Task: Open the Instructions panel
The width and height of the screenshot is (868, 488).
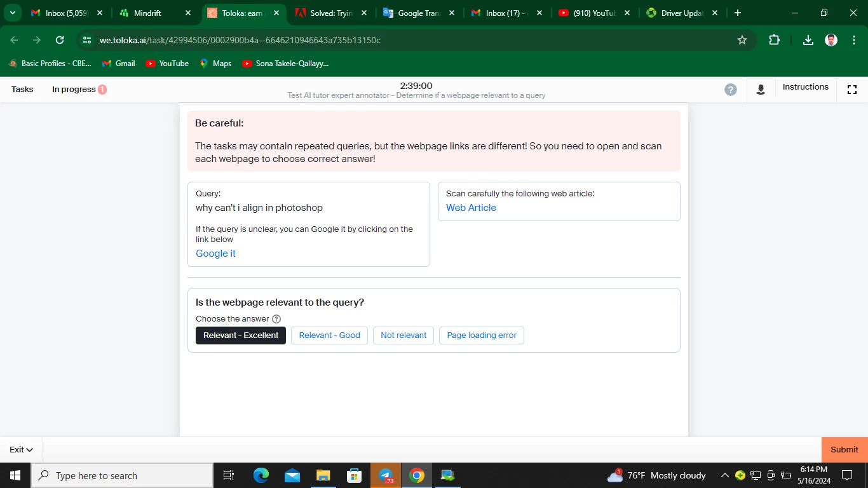Action: 806,87
